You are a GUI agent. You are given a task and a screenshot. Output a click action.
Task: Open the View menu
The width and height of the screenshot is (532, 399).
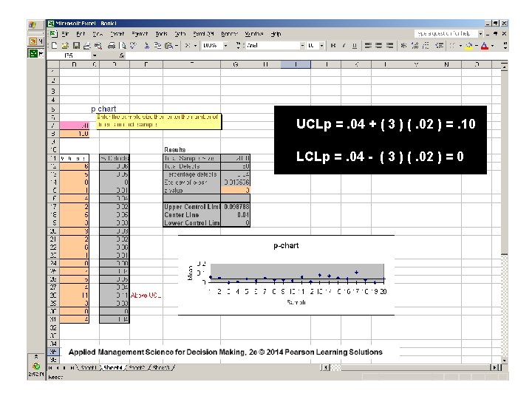(x=98, y=33)
